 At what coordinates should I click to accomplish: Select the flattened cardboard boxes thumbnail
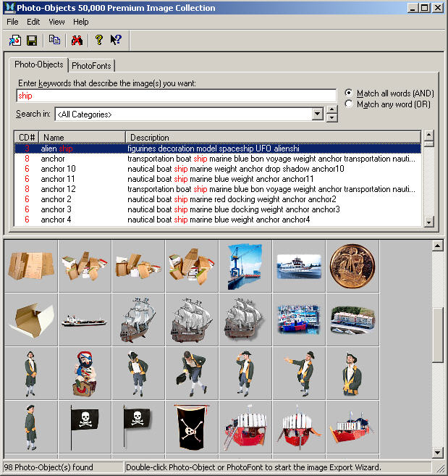[31, 266]
